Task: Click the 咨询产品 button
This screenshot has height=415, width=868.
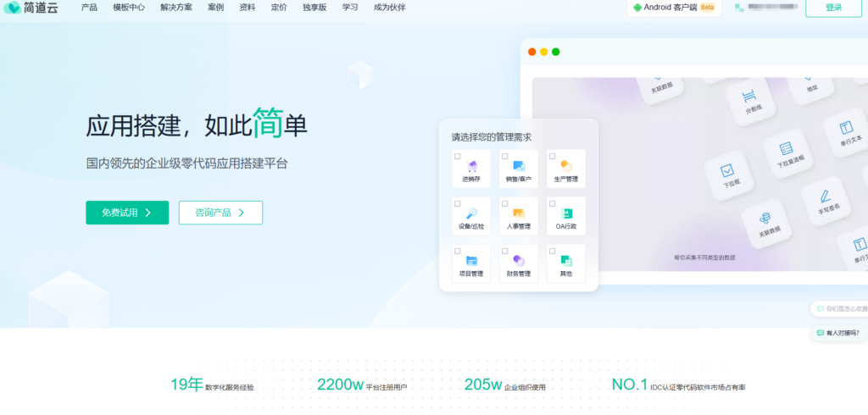Action: tap(220, 213)
